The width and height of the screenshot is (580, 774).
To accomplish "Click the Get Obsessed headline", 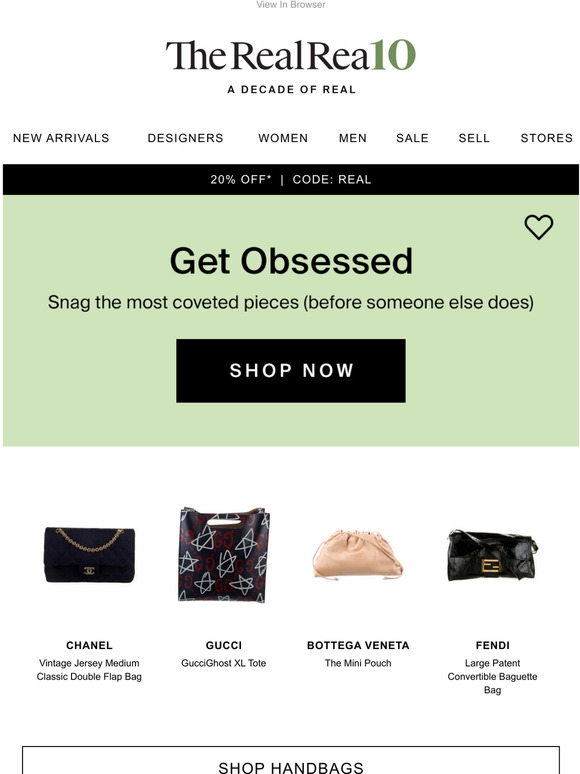I will (x=291, y=261).
